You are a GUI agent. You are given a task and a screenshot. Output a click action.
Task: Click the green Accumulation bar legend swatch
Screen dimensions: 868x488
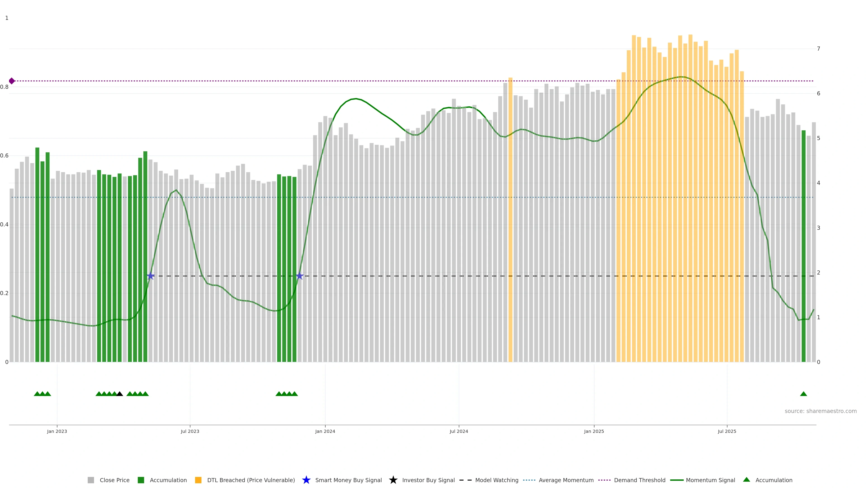141,480
